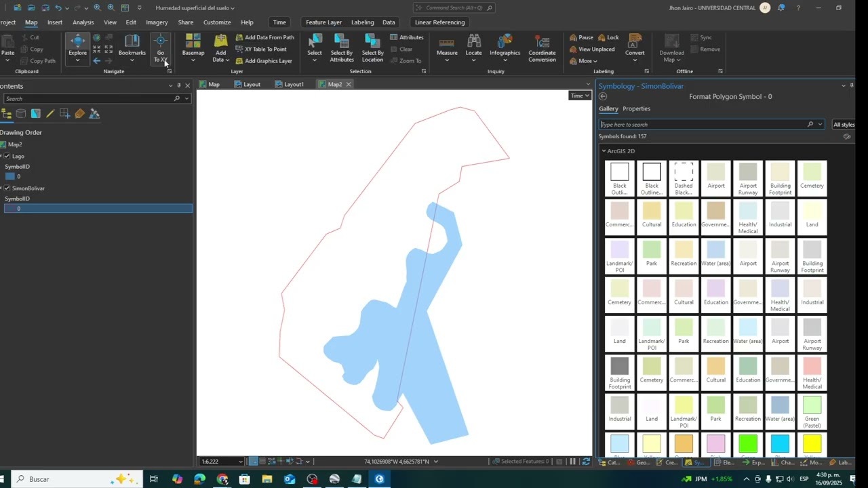Collapse the ArcGIS 2D symbol group

(x=604, y=151)
